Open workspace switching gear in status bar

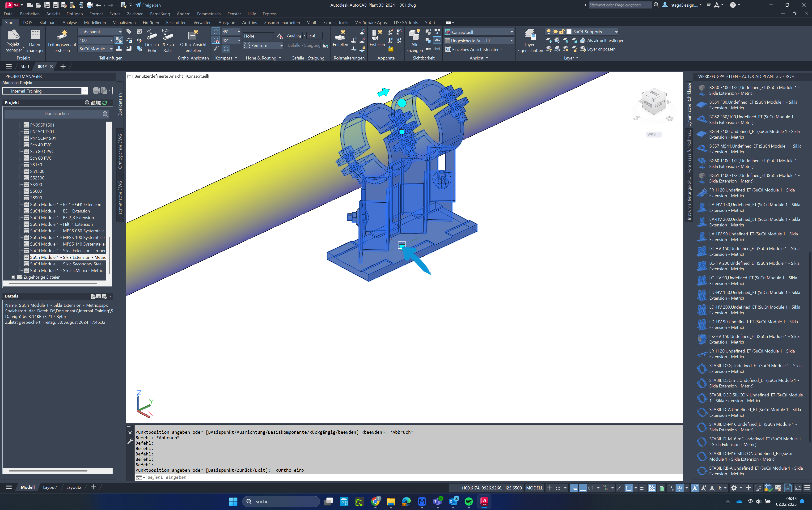[734, 488]
